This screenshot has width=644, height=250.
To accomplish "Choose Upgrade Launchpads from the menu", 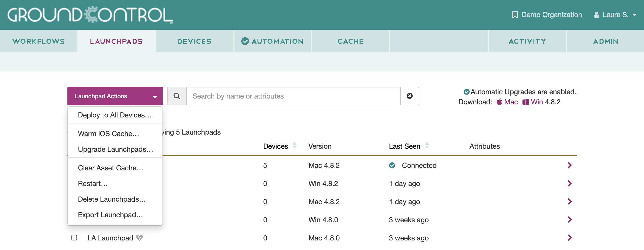I will point(115,149).
